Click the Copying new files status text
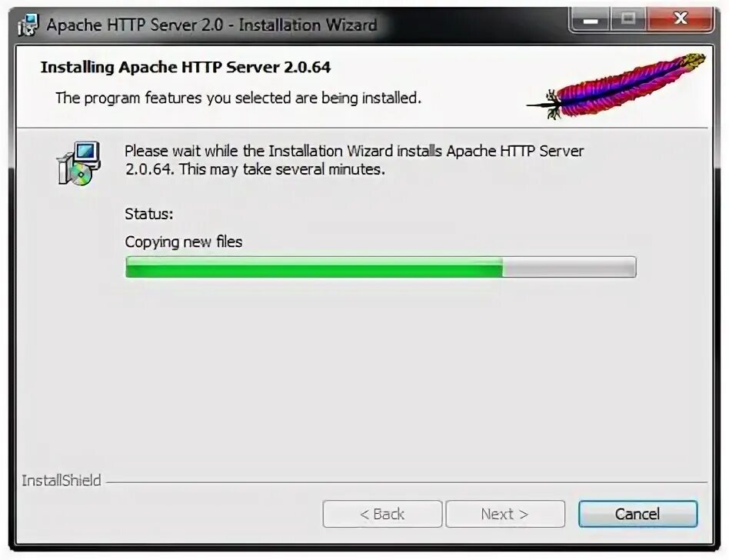 184,242
